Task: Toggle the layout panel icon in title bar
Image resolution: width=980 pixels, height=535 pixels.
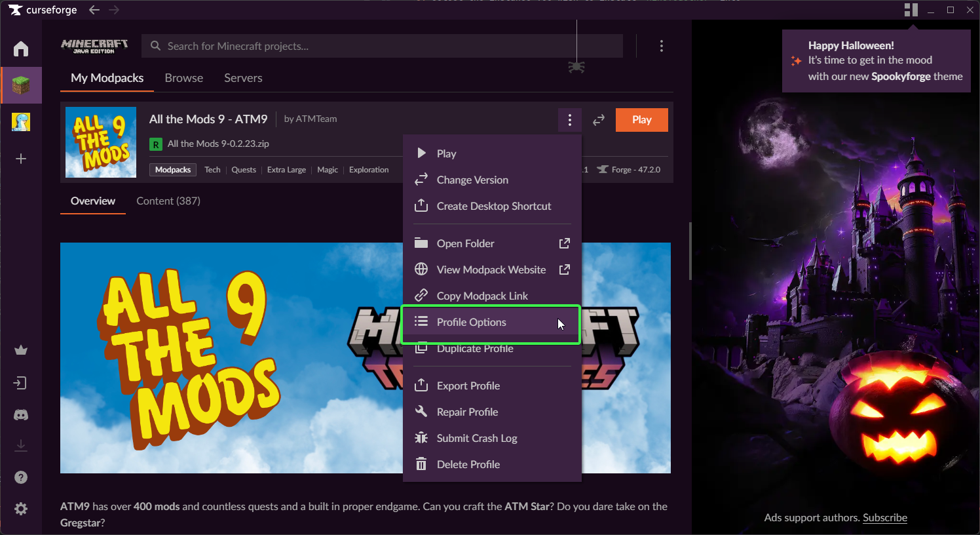Action: click(x=911, y=10)
